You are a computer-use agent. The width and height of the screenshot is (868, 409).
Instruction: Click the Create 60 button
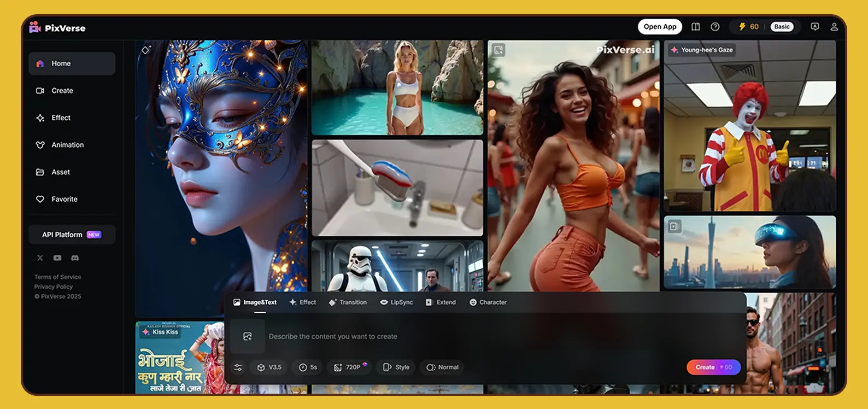713,367
